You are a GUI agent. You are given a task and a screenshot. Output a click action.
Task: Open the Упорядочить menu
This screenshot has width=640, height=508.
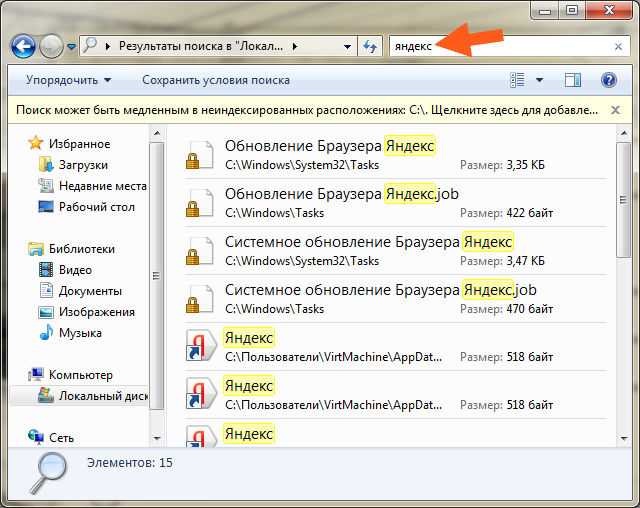[68, 80]
